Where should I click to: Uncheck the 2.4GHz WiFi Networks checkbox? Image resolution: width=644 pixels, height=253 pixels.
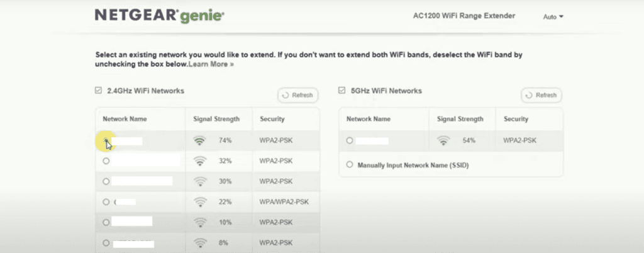click(x=98, y=91)
